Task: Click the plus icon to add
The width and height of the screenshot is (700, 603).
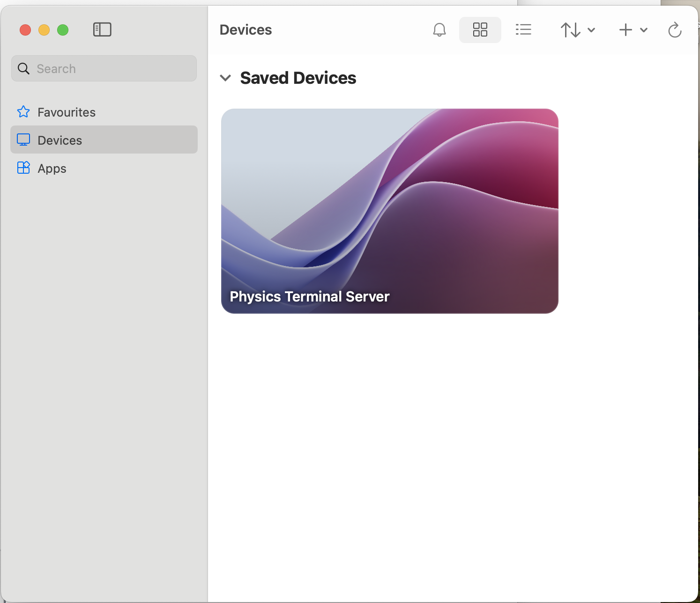Action: click(626, 30)
